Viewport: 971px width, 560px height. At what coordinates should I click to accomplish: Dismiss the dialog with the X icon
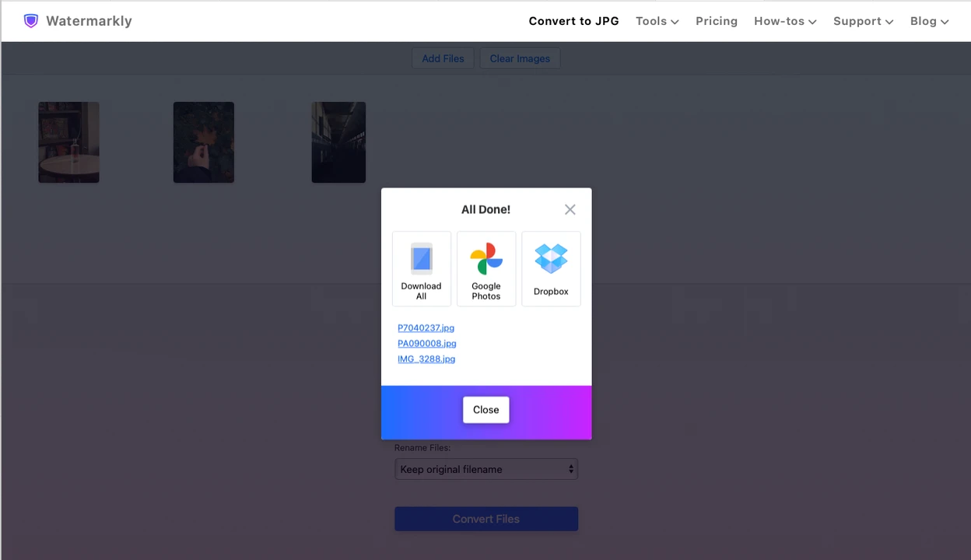coord(570,209)
